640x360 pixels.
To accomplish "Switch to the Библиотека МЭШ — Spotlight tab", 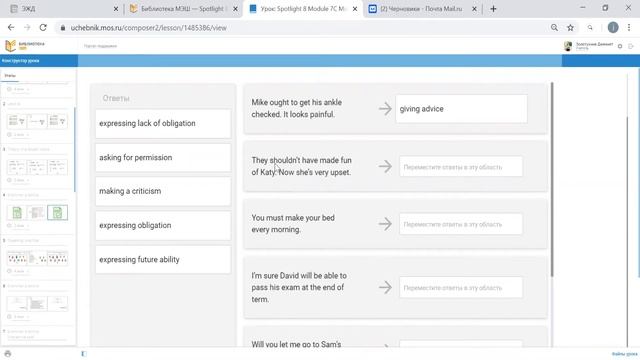I will 182,9.
